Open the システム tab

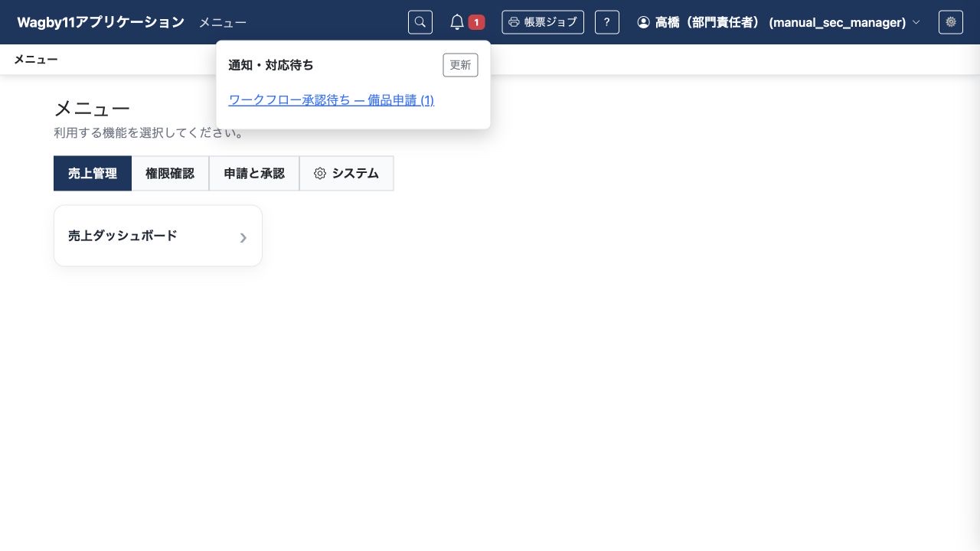point(346,174)
